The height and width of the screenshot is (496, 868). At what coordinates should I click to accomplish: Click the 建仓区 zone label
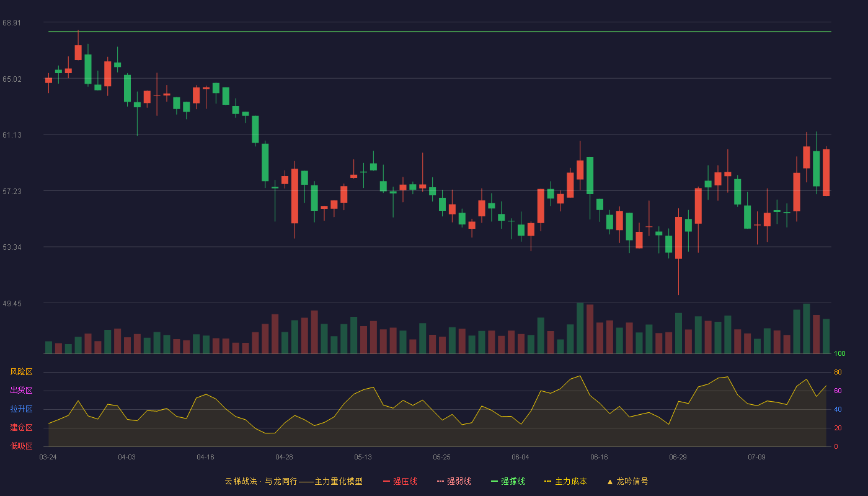pos(22,428)
